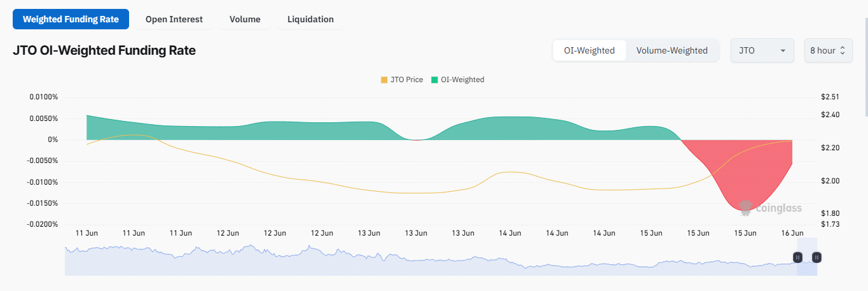This screenshot has height=291, width=868.
Task: Open the Open Interest tab
Action: point(174,19)
